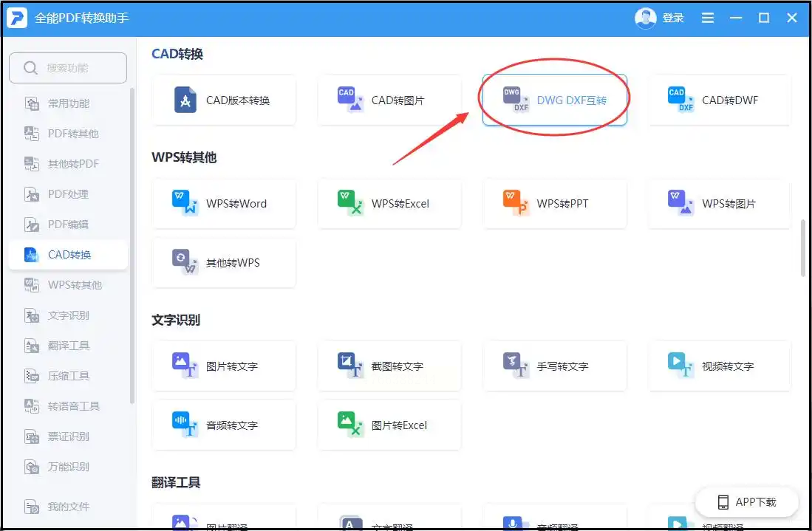Go to 压缩工具 in sidebar

tap(68, 376)
